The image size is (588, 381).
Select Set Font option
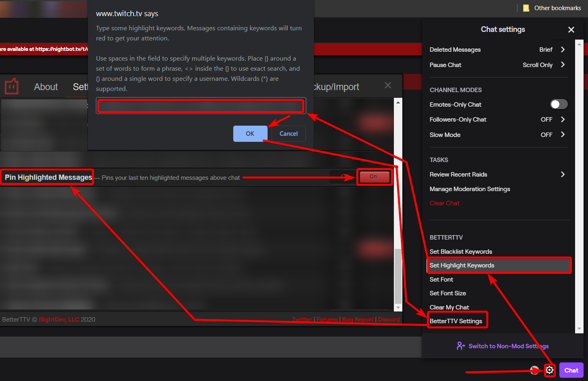442,279
